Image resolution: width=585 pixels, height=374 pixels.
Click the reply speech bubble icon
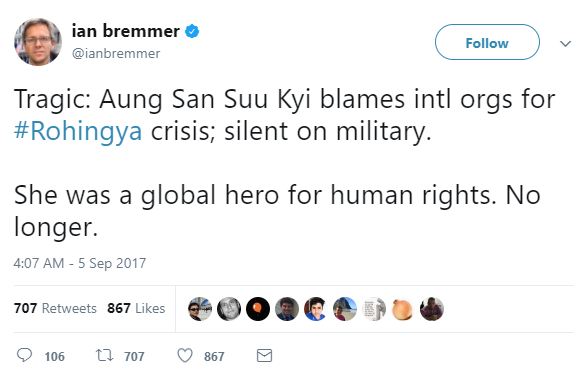tap(25, 355)
